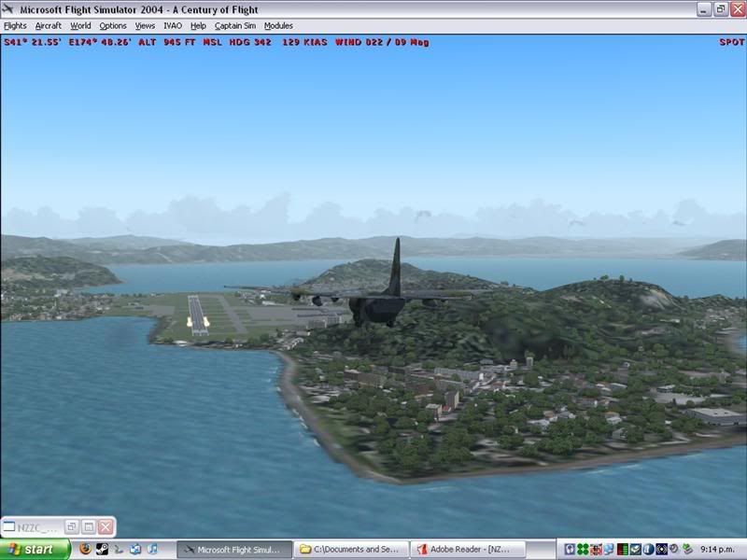Viewport: 747px width, 560px height.
Task: Open iTunes from Quick Launch bar
Action: click(x=152, y=550)
